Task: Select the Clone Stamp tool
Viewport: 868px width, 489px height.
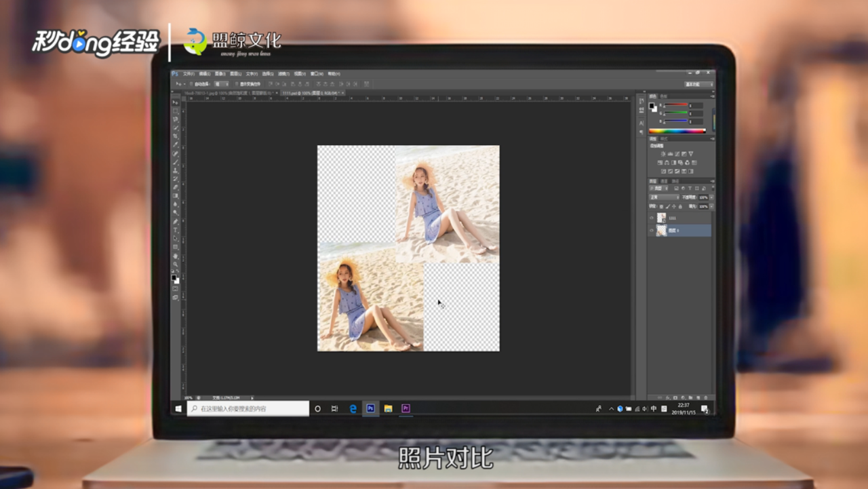Action: point(176,170)
